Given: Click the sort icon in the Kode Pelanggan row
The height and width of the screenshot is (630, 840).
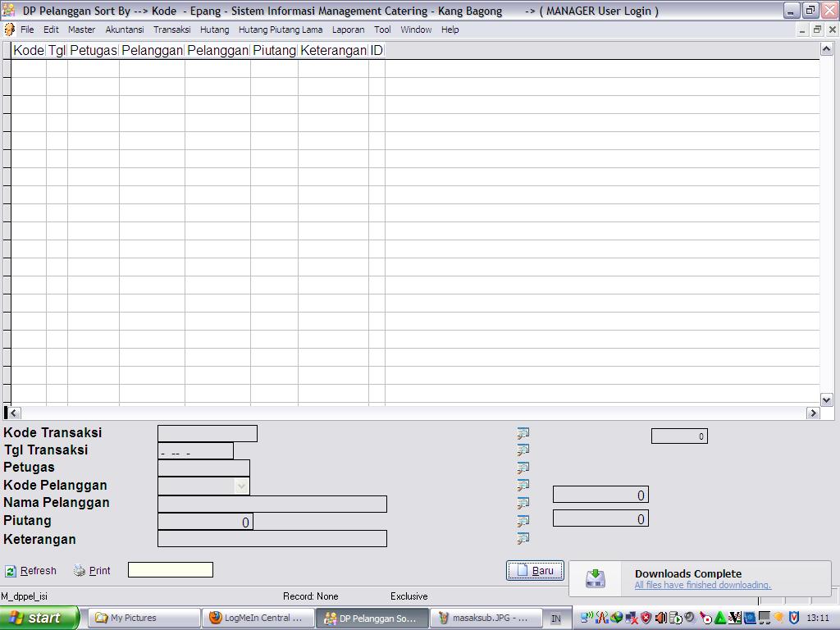Looking at the screenshot, I should pyautogui.click(x=523, y=486).
